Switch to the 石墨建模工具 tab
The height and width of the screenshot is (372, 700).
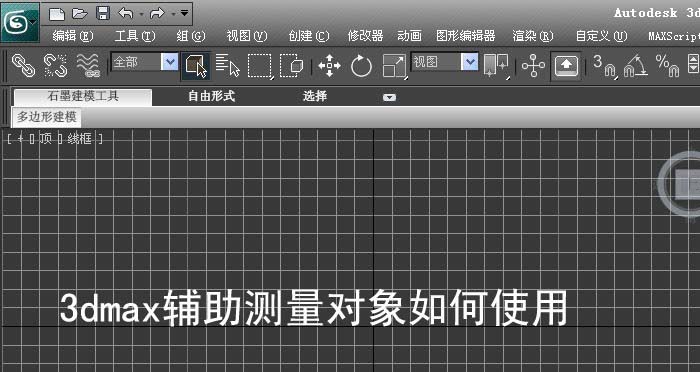[83, 96]
